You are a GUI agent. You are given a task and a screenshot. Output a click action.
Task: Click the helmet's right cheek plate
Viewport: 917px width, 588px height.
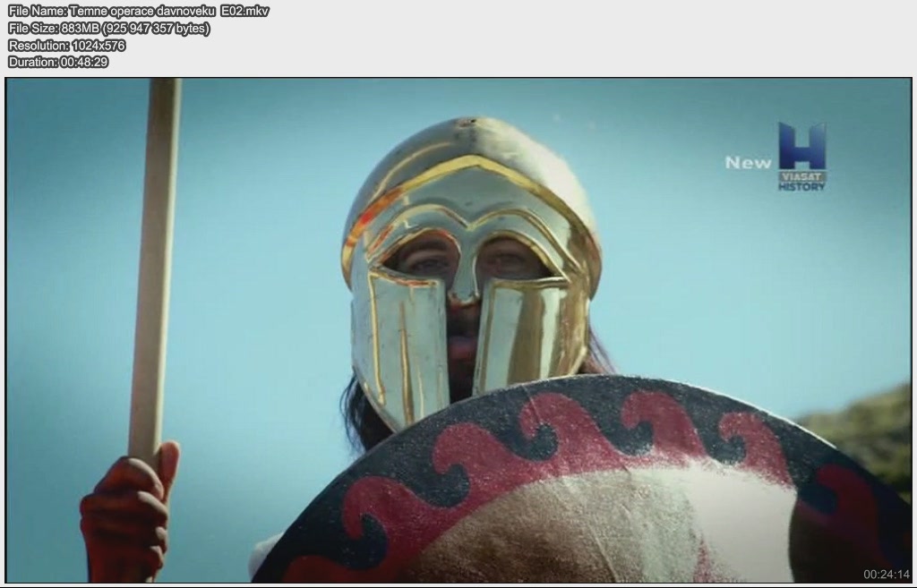[528, 331]
